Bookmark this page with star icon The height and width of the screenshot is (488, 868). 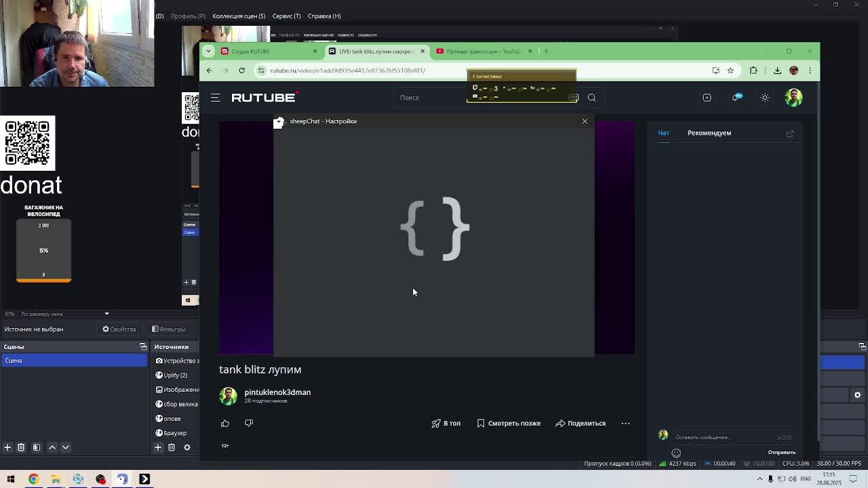pos(730,70)
